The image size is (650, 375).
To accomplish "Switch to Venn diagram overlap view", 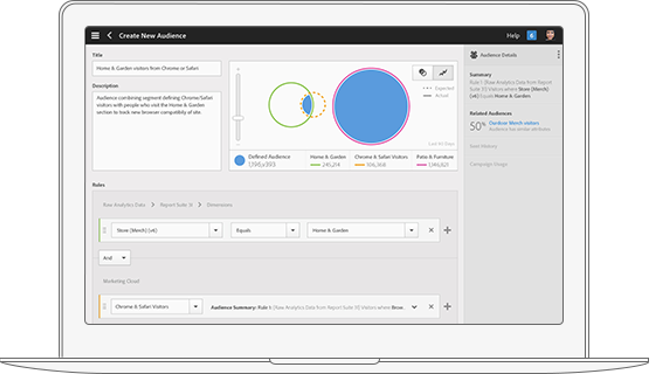I will [x=422, y=73].
